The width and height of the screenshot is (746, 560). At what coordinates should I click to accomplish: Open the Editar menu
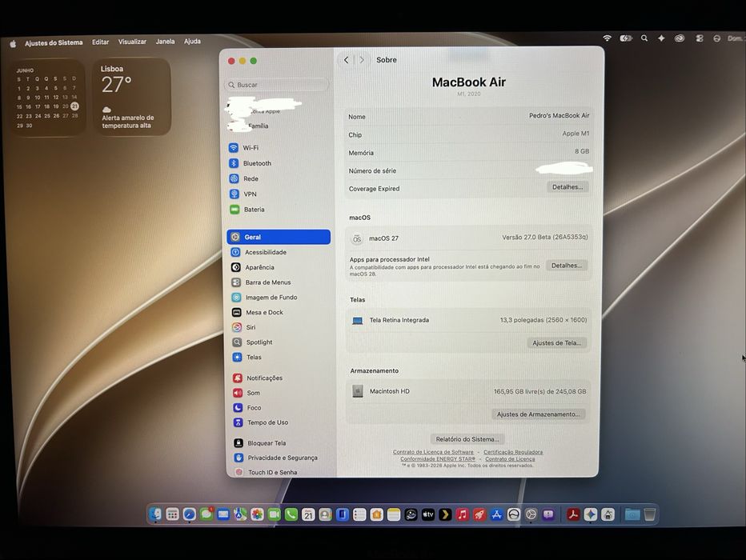coord(100,42)
